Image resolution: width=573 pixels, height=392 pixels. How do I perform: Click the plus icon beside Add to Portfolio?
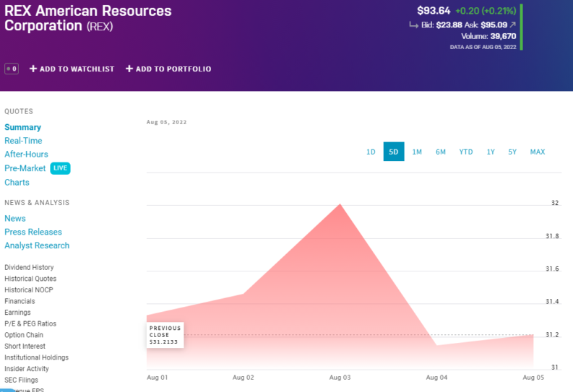129,69
